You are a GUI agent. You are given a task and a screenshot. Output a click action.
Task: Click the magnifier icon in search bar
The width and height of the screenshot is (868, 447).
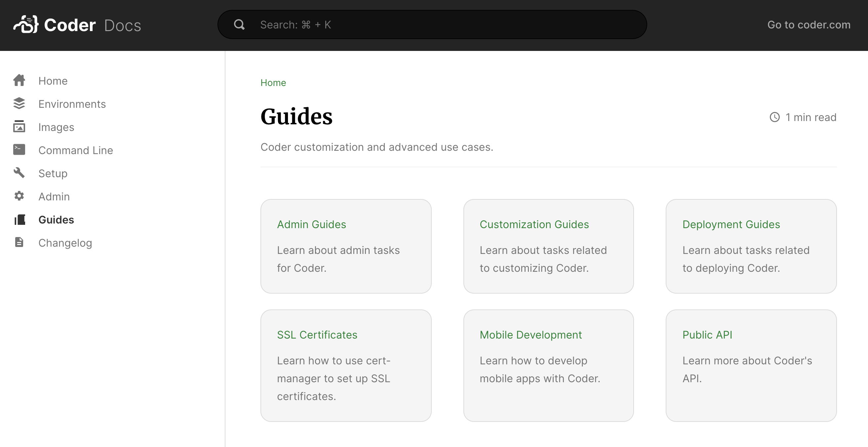(x=239, y=24)
